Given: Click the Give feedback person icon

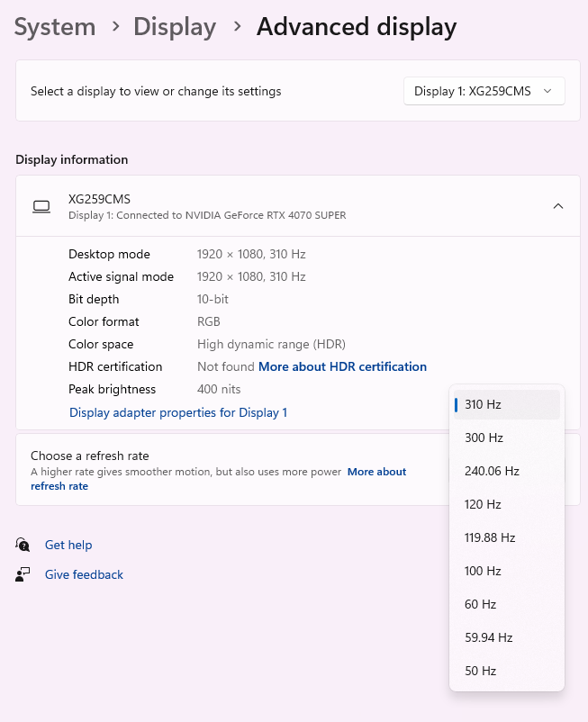Looking at the screenshot, I should tap(23, 574).
